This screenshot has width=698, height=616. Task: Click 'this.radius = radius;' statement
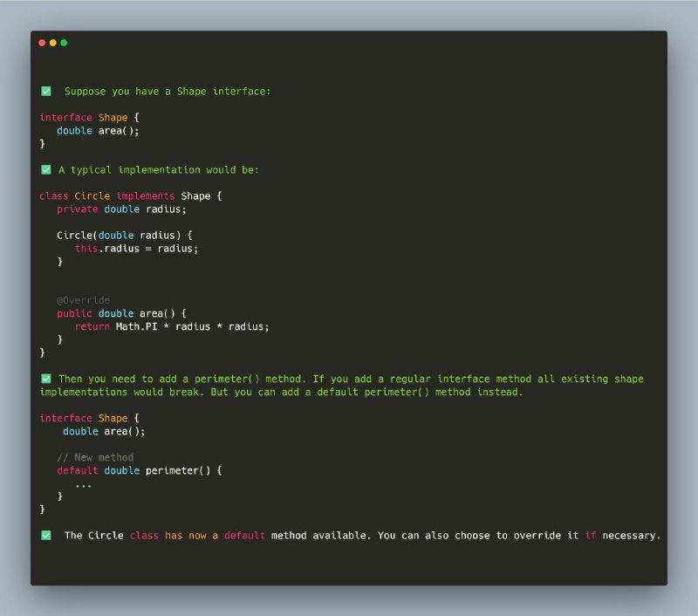click(136, 249)
